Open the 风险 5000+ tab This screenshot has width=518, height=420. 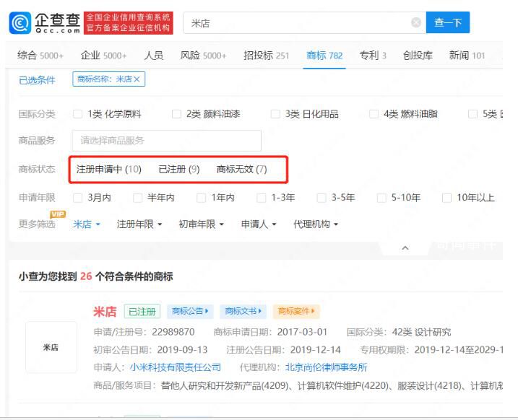[203, 55]
